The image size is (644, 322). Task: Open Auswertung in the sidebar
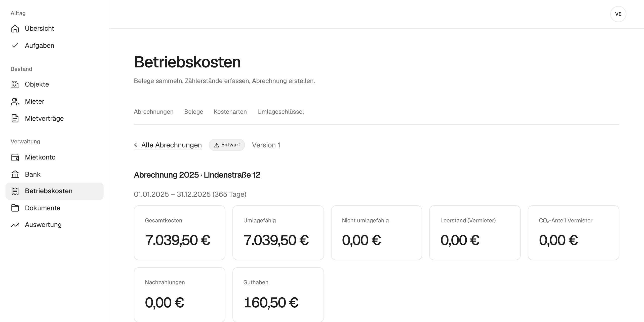point(55,225)
